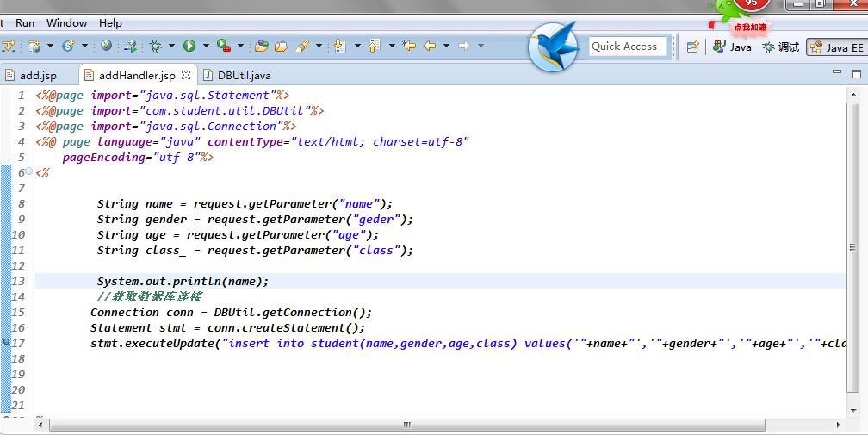The height and width of the screenshot is (435, 868).
Task: Click the horizontal scrollbar left arrow
Action: pos(40,425)
